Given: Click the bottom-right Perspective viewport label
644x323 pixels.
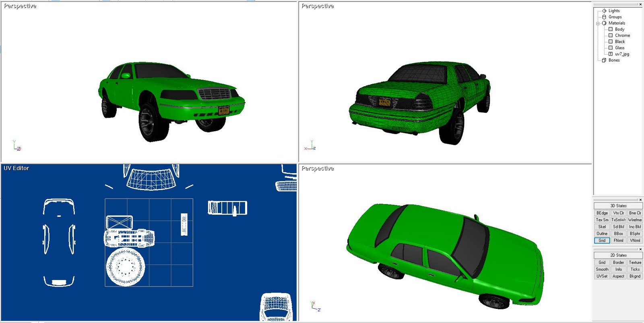Looking at the screenshot, I should tap(318, 168).
